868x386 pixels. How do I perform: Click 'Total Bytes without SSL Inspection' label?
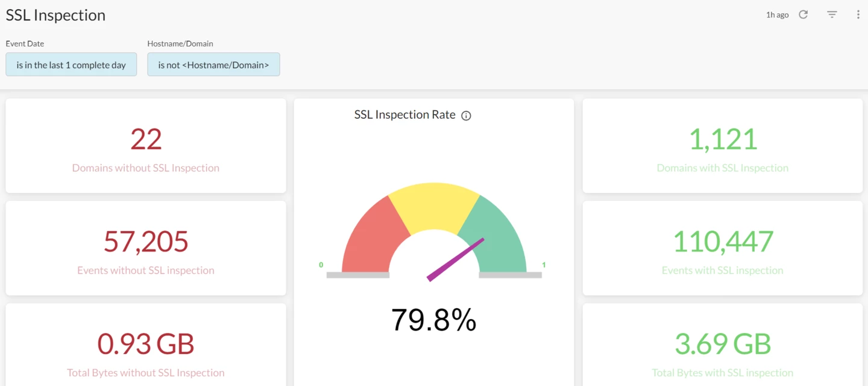pos(146,373)
